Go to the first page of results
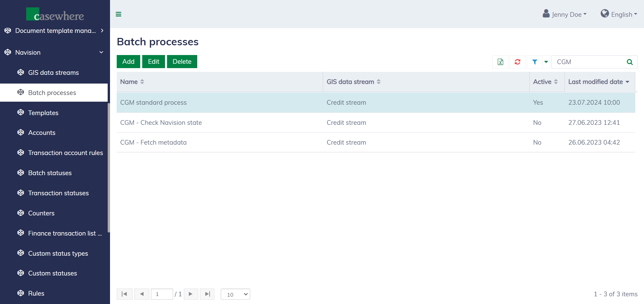Image resolution: width=644 pixels, height=304 pixels. (124, 294)
